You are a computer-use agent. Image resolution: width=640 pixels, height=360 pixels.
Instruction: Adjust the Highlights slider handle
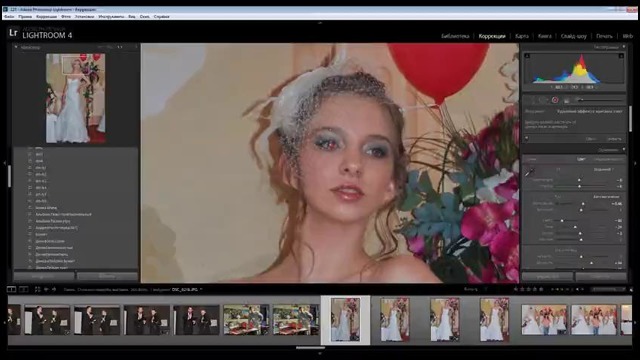[x=562, y=220]
